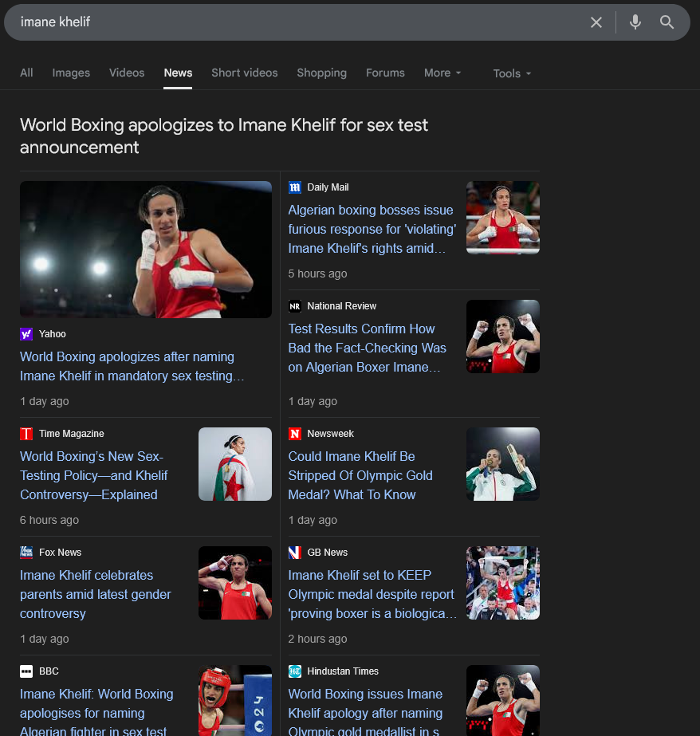700x736 pixels.
Task: Click the Time Magazine story thumbnail
Action: (x=235, y=464)
